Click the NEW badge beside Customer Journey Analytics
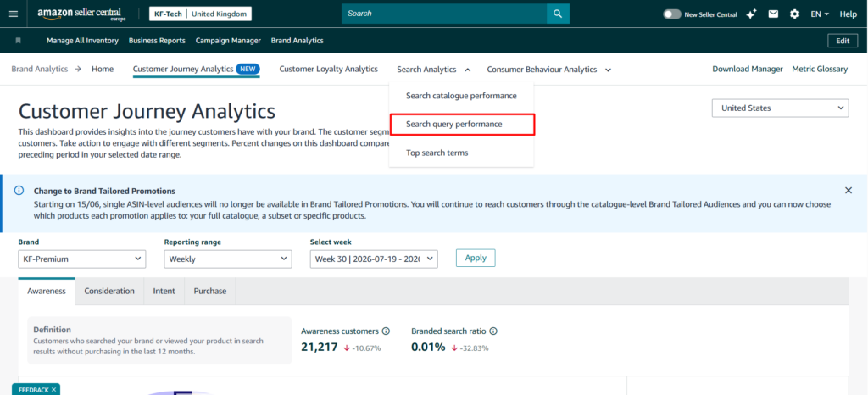 (x=248, y=70)
